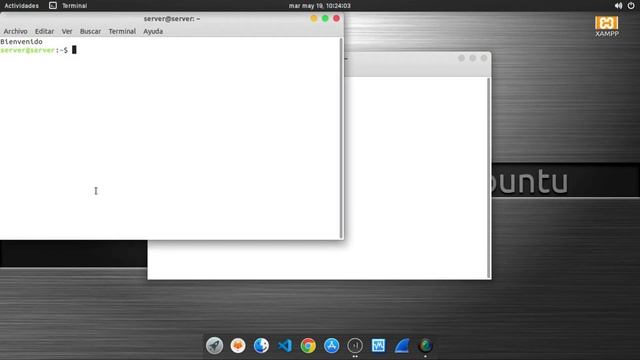Open the App Store style software icon
640x360 pixels.
tap(331, 346)
